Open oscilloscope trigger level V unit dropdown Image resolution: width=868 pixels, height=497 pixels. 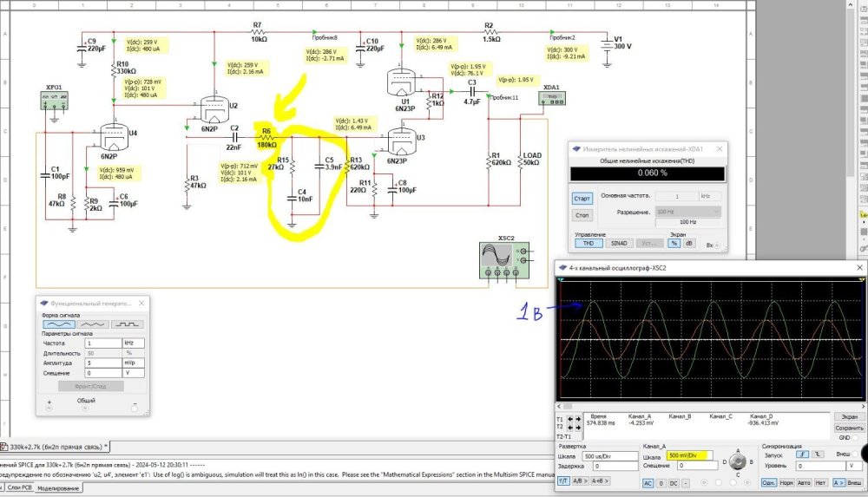tap(854, 466)
